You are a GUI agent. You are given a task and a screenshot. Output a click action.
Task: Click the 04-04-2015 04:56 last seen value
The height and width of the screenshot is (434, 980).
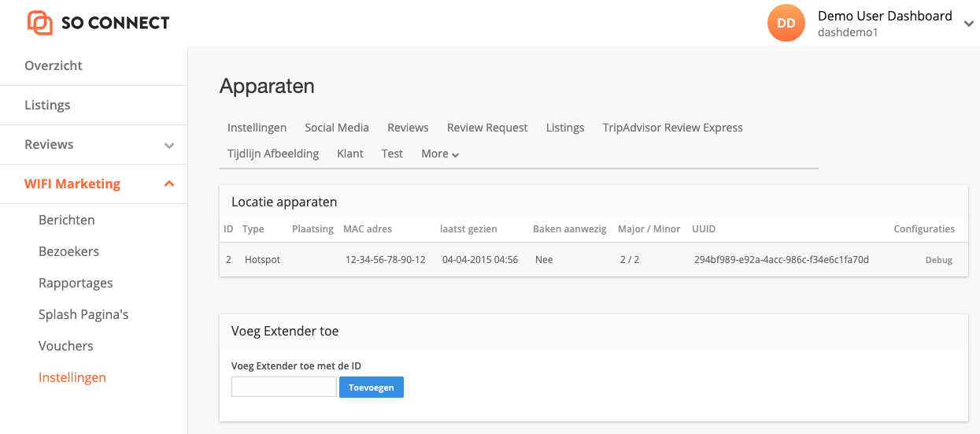click(480, 259)
